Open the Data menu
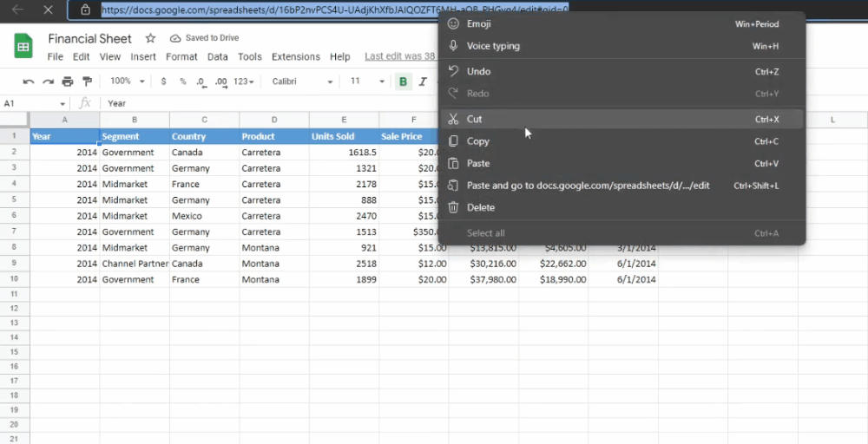Viewport: 868px width, 444px height. [218, 57]
